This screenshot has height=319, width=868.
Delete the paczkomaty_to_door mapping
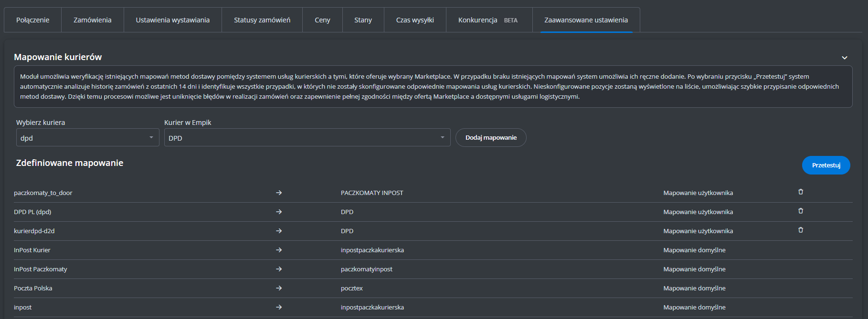(801, 192)
